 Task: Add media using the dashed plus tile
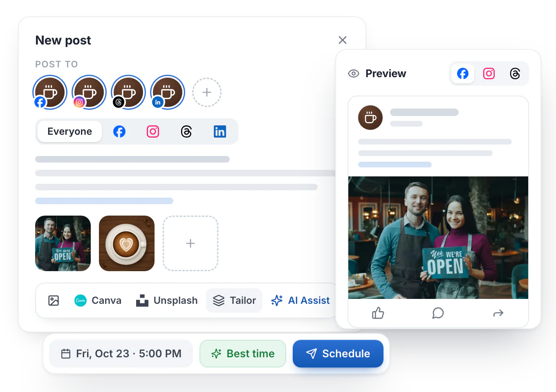click(191, 243)
